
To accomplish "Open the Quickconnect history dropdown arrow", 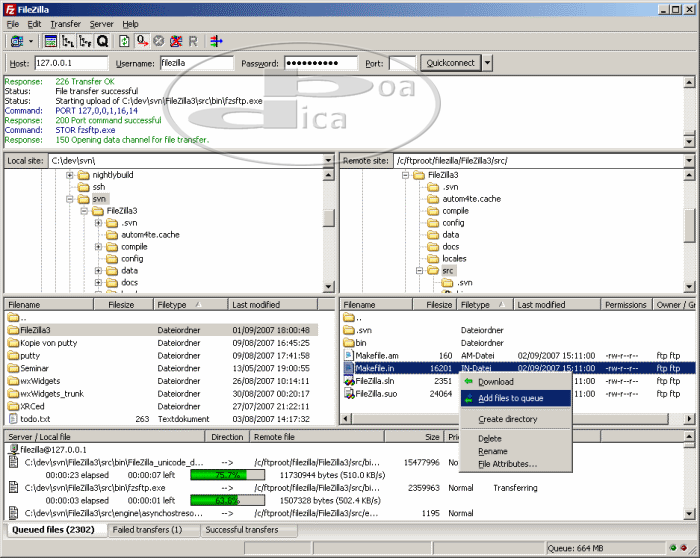I will [x=487, y=63].
